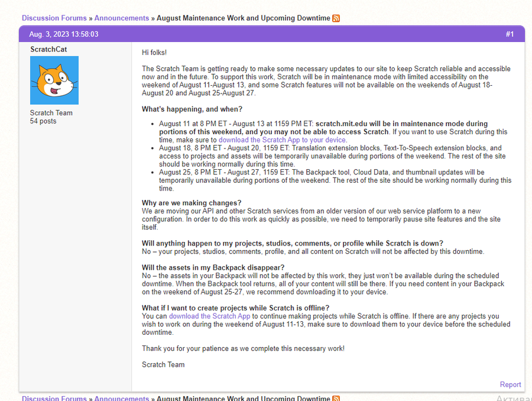
Task: Click the '54 posts' count
Action: click(x=43, y=121)
